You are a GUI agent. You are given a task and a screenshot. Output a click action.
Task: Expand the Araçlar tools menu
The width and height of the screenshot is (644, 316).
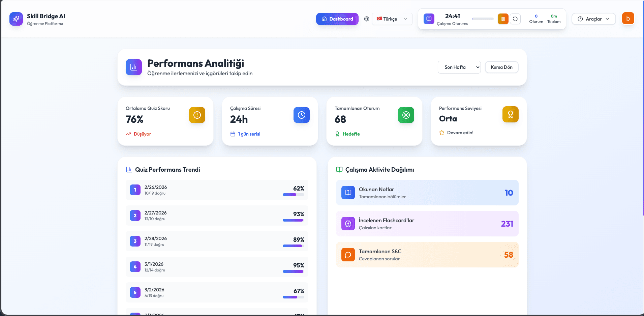(x=593, y=19)
